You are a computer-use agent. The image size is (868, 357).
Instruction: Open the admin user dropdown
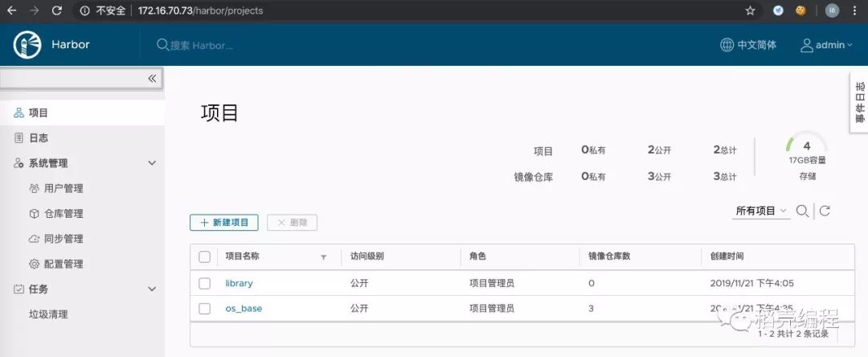point(826,45)
